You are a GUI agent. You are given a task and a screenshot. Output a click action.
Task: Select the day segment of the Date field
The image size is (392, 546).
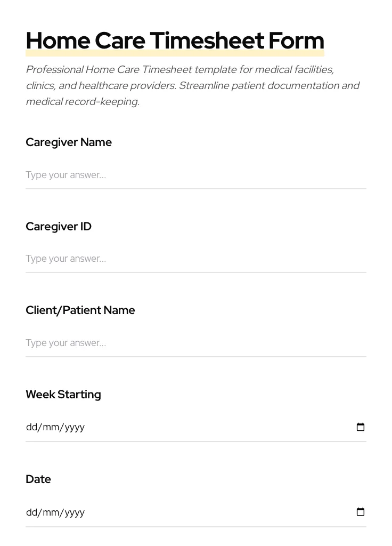click(x=31, y=512)
